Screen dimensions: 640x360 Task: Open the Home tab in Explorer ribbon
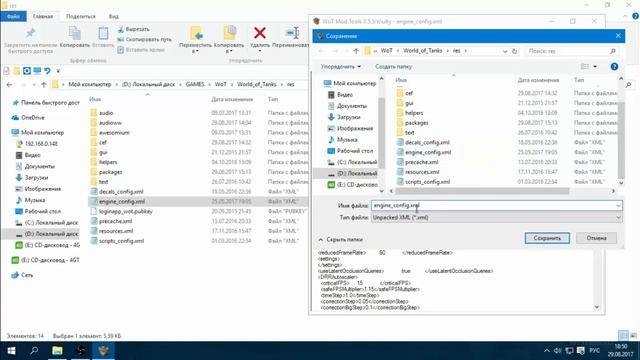[x=43, y=16]
